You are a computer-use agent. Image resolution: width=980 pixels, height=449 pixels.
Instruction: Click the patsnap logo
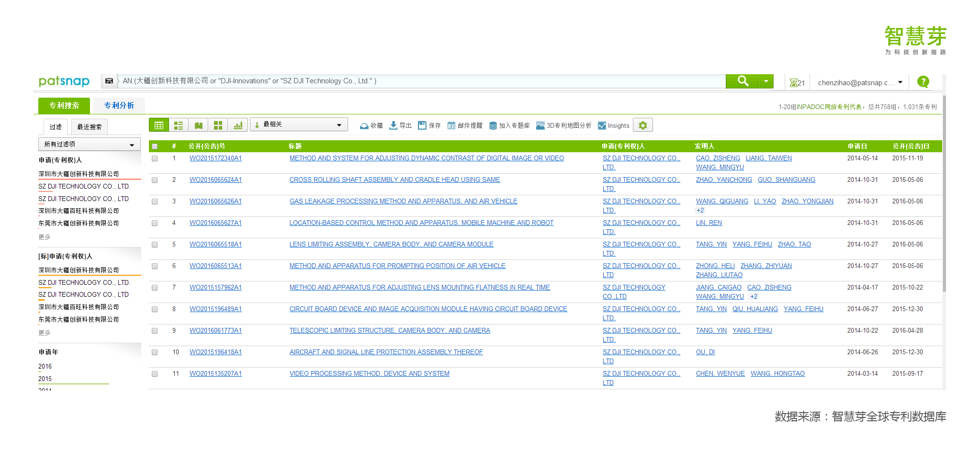[64, 81]
